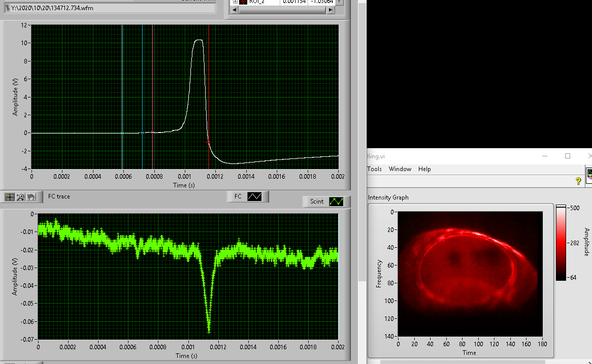The height and width of the screenshot is (364, 592).
Task: Open the Window menu
Action: coord(400,169)
